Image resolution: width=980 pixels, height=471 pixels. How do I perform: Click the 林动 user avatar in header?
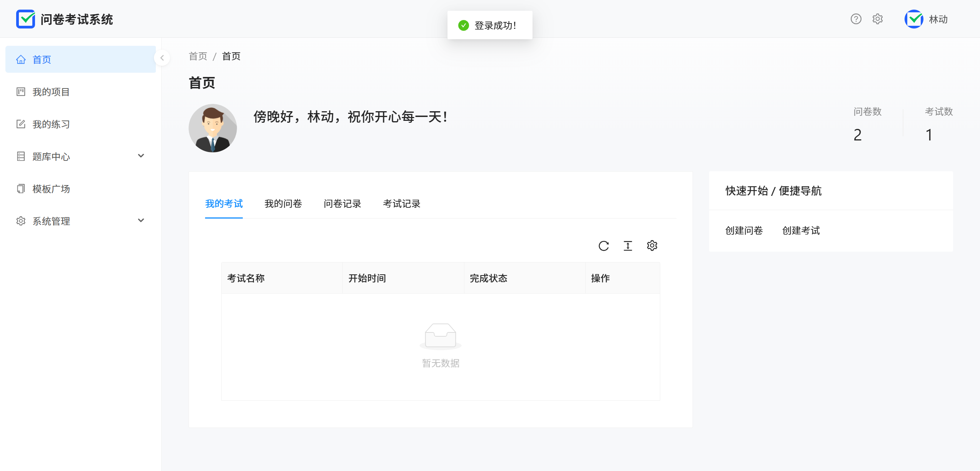pos(914,19)
